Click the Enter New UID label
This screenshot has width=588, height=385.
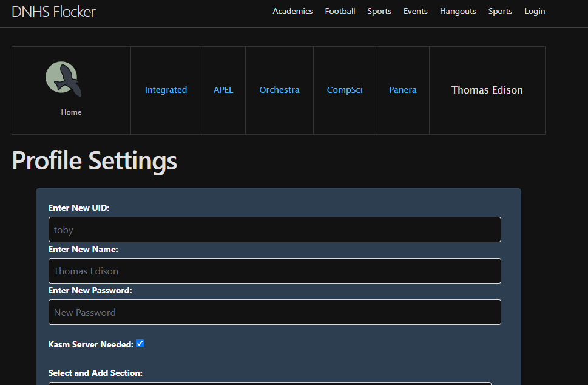[79, 208]
